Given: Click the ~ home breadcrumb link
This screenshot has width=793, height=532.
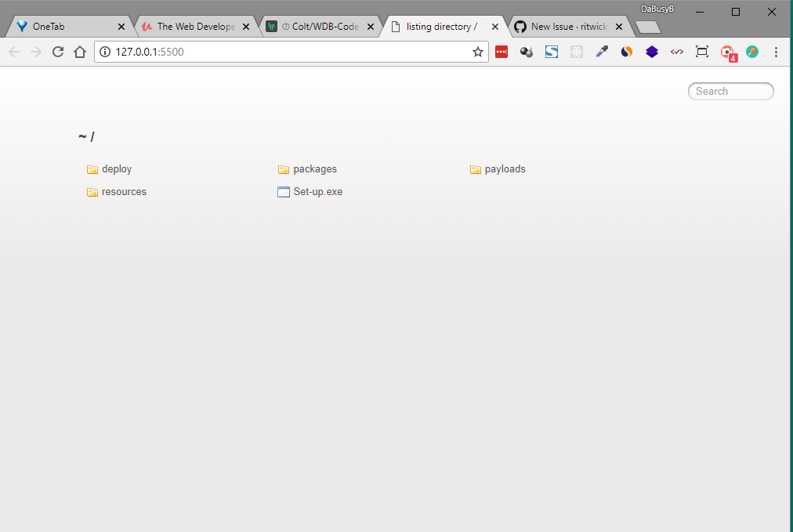Looking at the screenshot, I should 82,136.
